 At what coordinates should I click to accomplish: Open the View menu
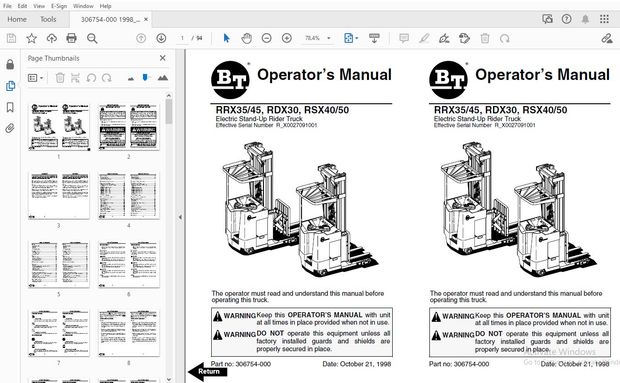pyautogui.click(x=39, y=6)
